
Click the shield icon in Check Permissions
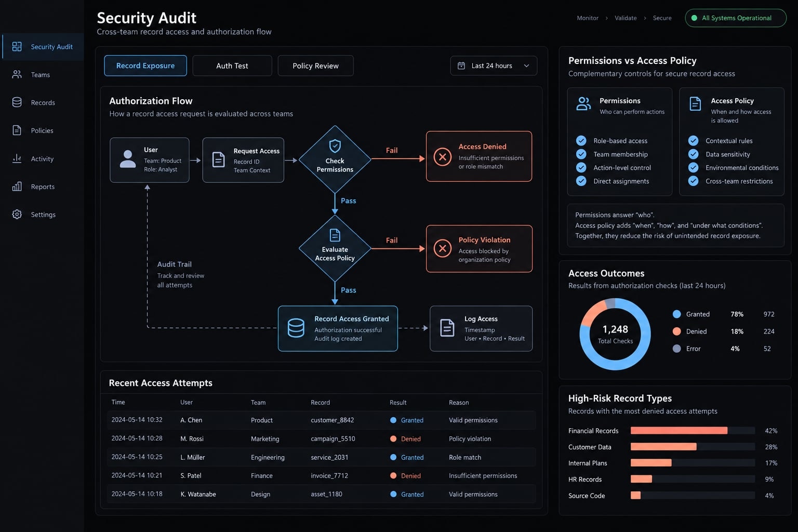pos(335,146)
